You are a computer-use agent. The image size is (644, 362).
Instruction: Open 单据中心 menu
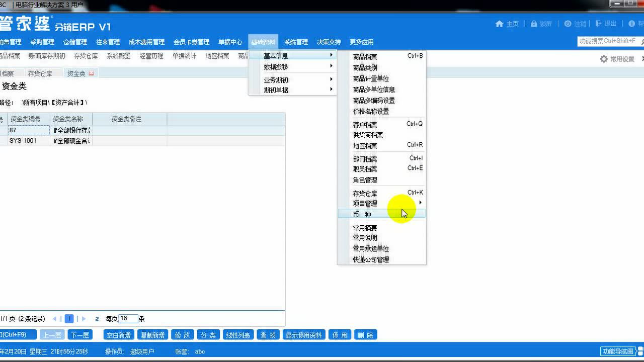pos(230,42)
